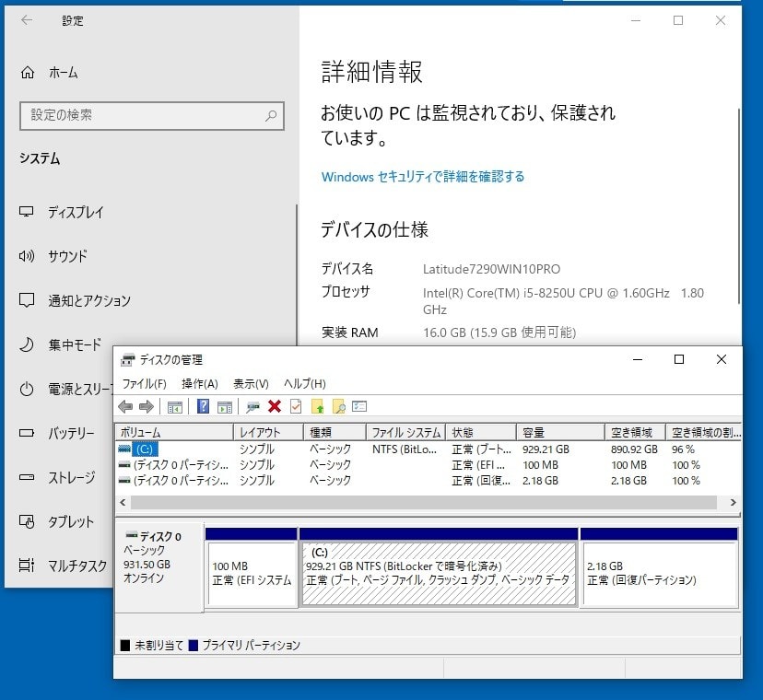Toggle console tree pane icon in Disk Management
763x700 pixels.
[175, 407]
